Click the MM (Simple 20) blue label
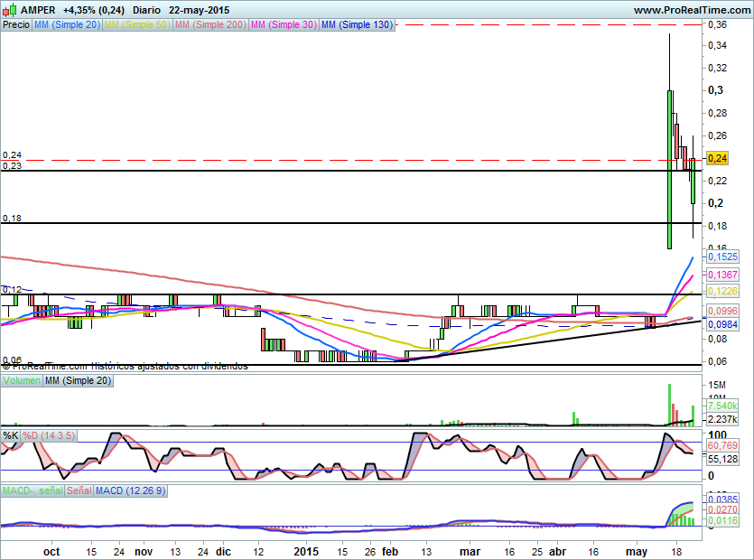This screenshot has height=560, width=754. 67,25
